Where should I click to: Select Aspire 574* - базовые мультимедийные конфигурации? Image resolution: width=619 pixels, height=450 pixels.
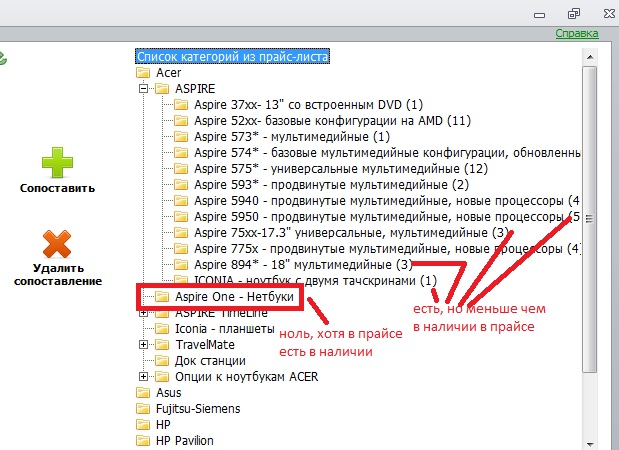point(387,152)
